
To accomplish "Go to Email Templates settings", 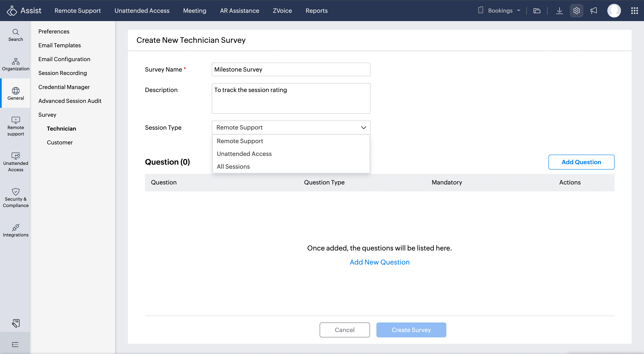I will (59, 45).
